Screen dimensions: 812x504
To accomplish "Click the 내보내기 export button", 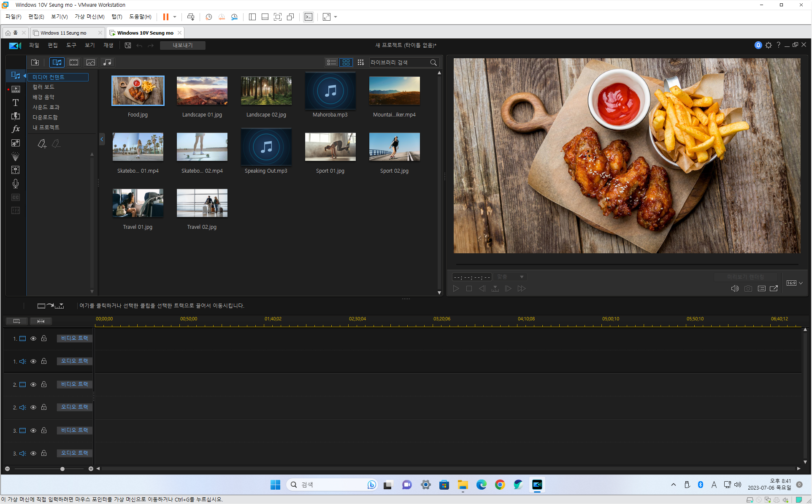I will coord(182,45).
